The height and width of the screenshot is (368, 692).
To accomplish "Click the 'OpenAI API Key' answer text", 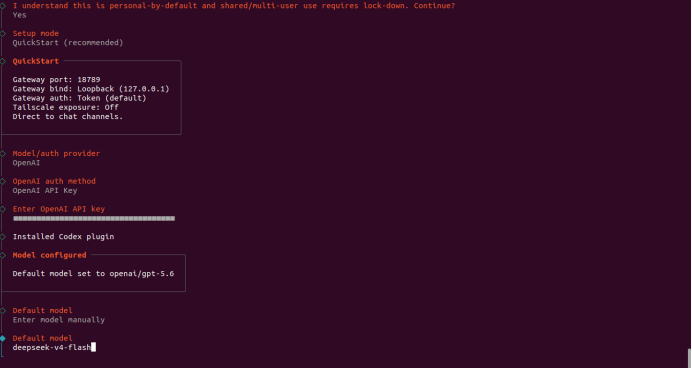I will 45,191.
